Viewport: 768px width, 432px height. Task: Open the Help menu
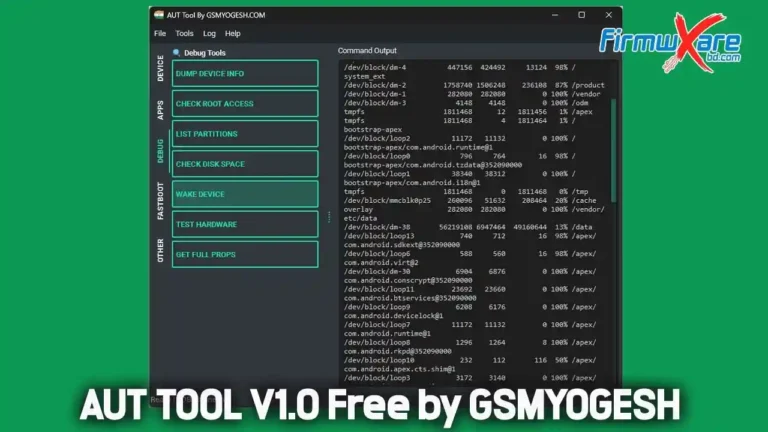point(233,33)
